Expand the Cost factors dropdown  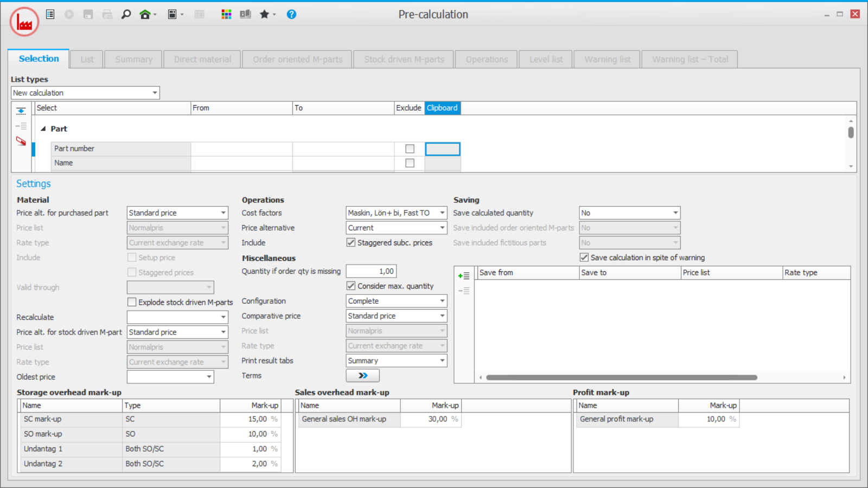click(x=442, y=213)
